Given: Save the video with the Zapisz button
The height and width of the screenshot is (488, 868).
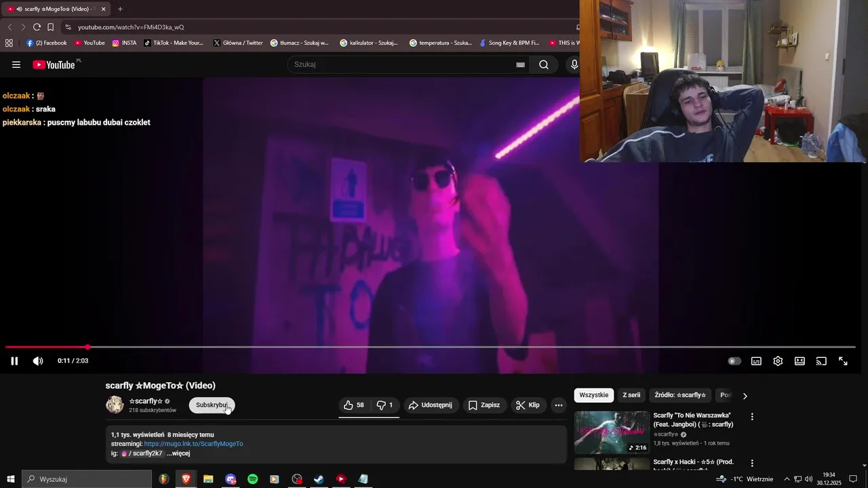Looking at the screenshot, I should (484, 405).
